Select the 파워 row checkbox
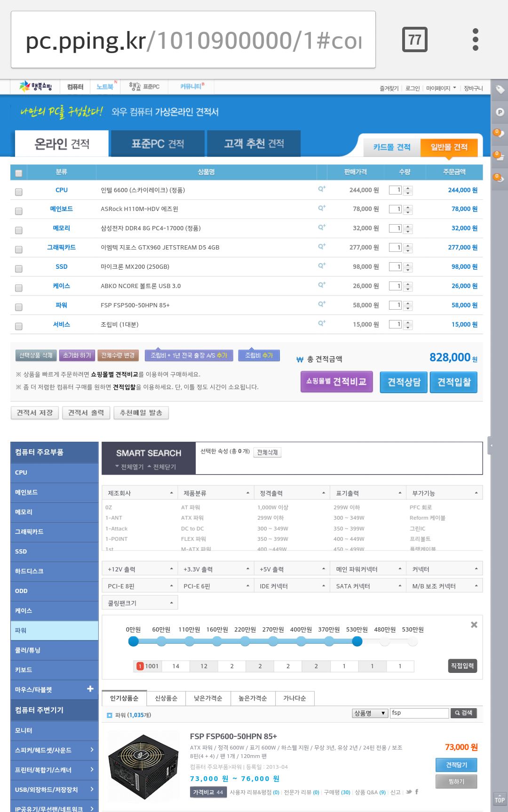Image resolution: width=508 pixels, height=812 pixels. click(x=19, y=307)
